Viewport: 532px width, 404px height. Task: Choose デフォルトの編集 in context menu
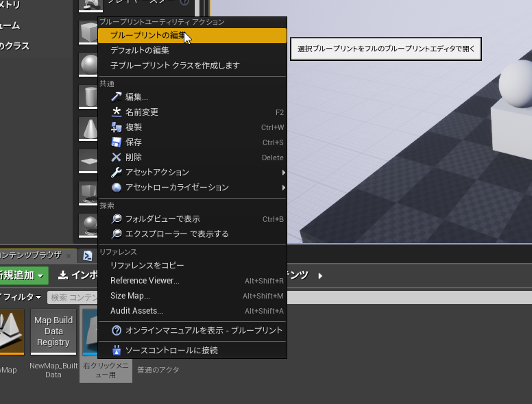click(x=192, y=51)
